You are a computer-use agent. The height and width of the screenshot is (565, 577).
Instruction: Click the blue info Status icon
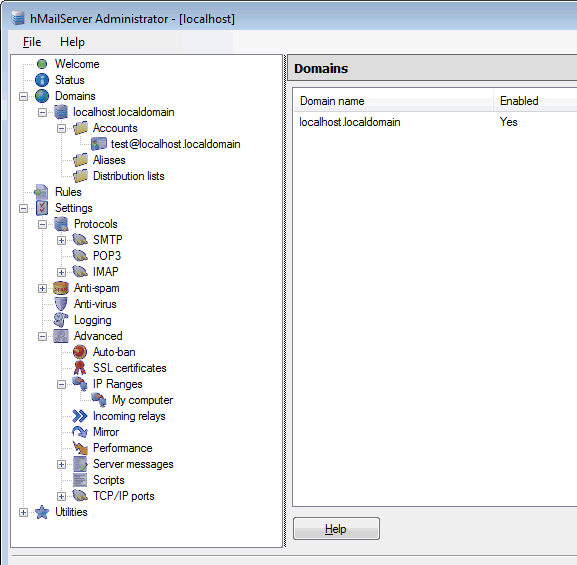42,80
